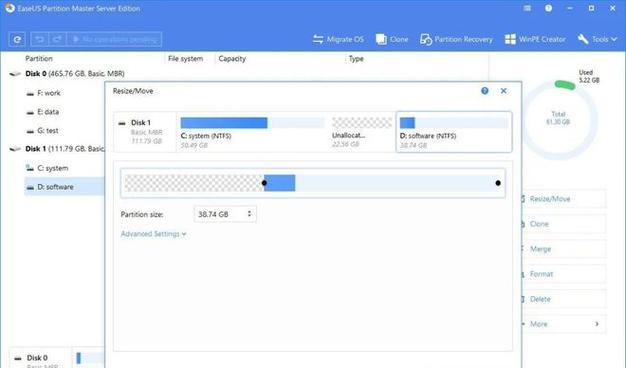The image size is (626, 368).
Task: Expand Advanced Settings
Action: [x=153, y=234]
